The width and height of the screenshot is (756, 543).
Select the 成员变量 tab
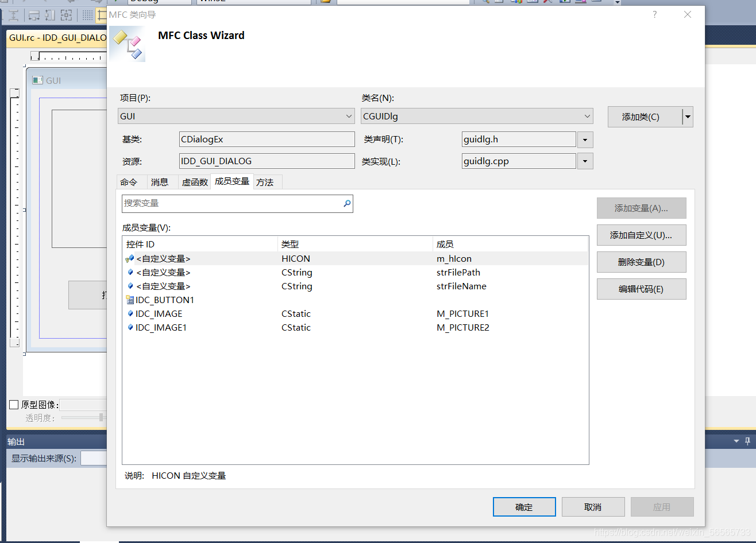point(232,181)
